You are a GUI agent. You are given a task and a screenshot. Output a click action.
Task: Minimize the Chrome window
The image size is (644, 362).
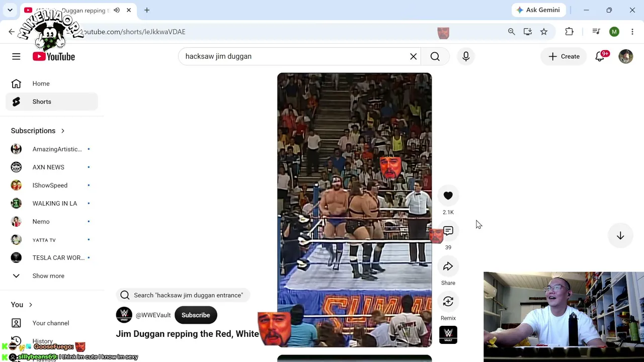click(x=586, y=10)
